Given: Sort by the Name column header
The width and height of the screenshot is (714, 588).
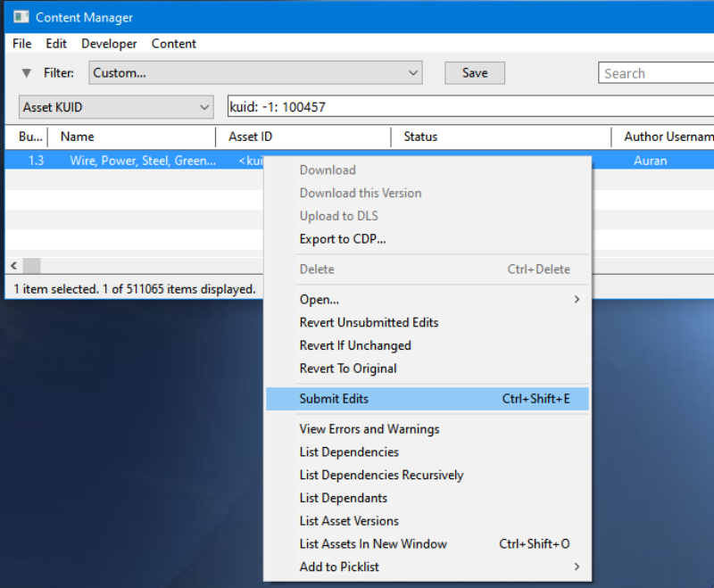Looking at the screenshot, I should pyautogui.click(x=131, y=137).
